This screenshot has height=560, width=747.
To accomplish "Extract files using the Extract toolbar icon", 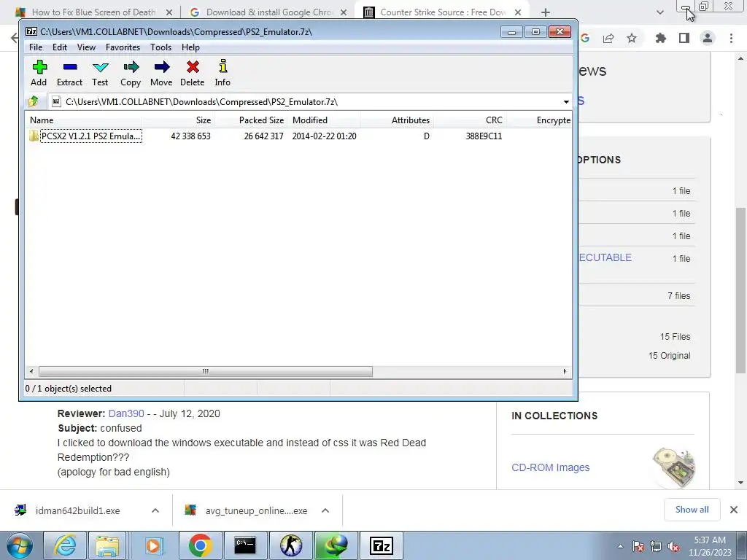I will click(69, 73).
